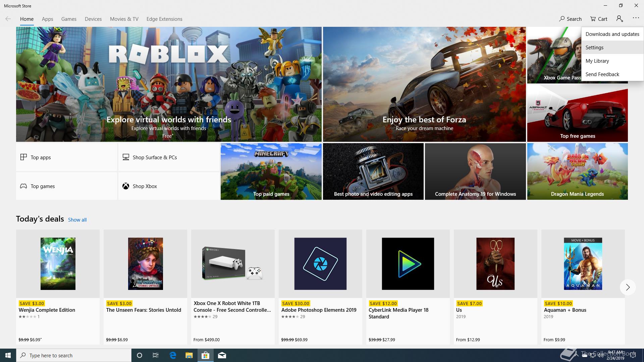Click the taskbar search box
This screenshot has width=644, height=362.
74,355
